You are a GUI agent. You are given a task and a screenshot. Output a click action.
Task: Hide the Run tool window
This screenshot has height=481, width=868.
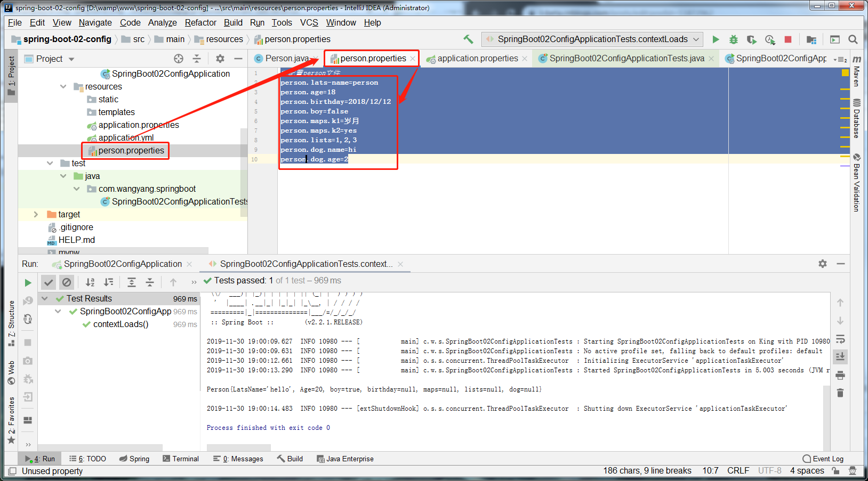point(841,264)
